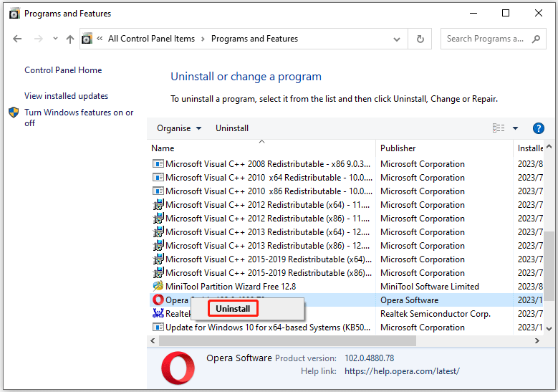Click the Realtek driver icon
558x392 pixels.
coord(158,313)
